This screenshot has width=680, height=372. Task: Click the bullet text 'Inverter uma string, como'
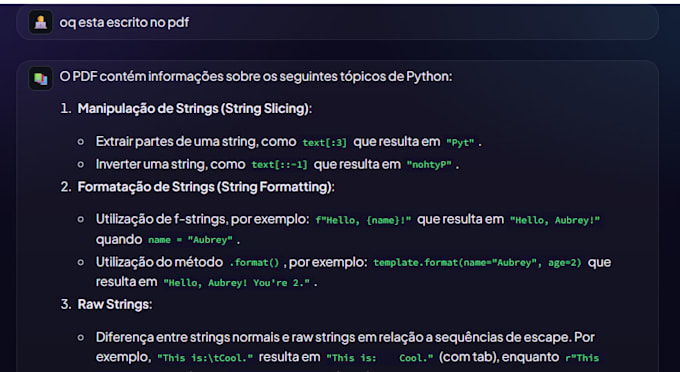[171, 164]
